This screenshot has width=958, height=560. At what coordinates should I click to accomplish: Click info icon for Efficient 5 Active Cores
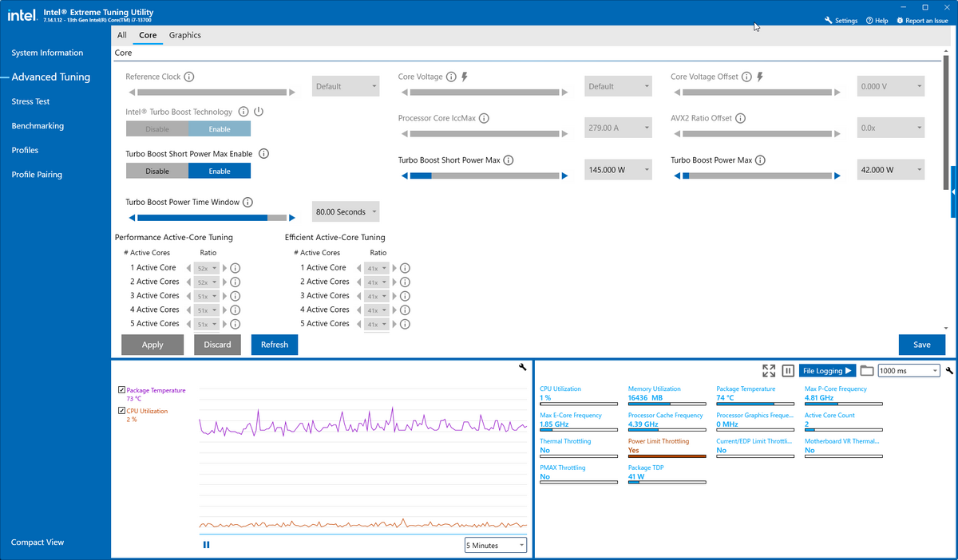[405, 325]
